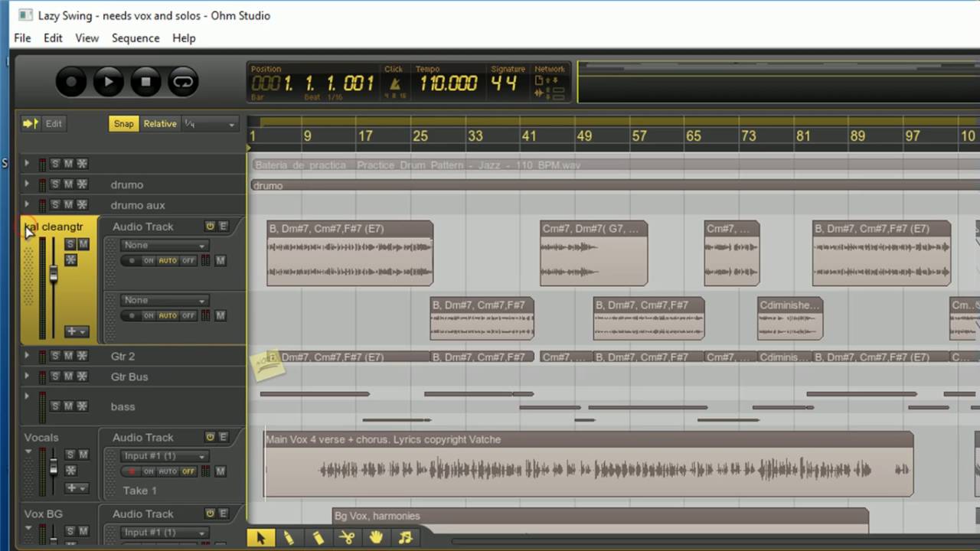The height and width of the screenshot is (551, 980).
Task: Select the pencil drawing tool
Action: coord(289,537)
